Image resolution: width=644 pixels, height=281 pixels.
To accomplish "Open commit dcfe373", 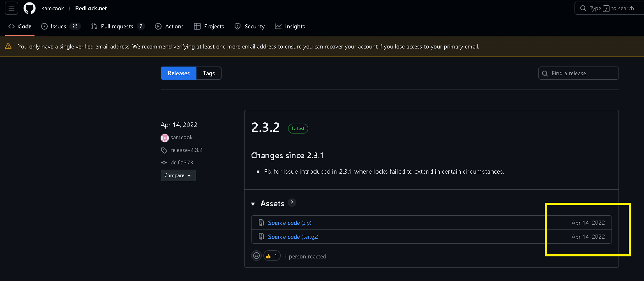I will pyautogui.click(x=182, y=163).
